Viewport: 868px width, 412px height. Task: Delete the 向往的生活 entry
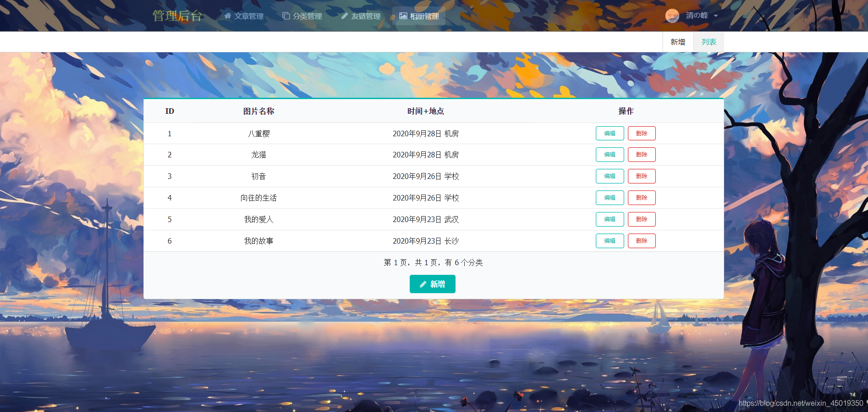(642, 198)
